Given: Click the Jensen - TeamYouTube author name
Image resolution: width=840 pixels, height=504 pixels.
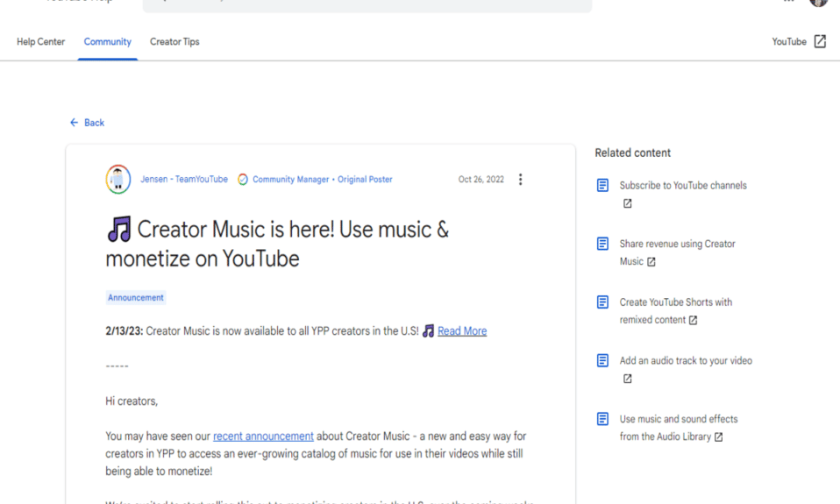Looking at the screenshot, I should (184, 180).
